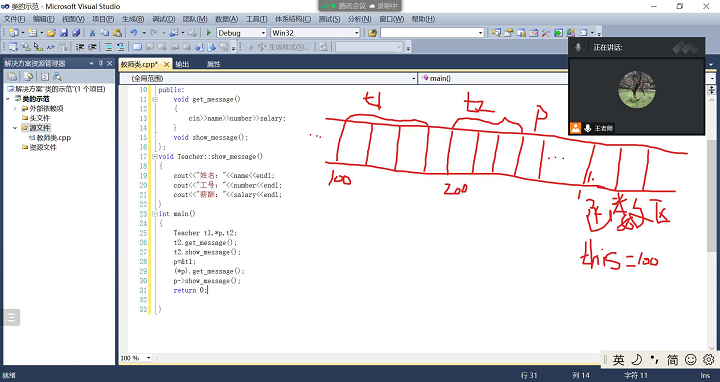Toggle IME half/full width moon icon
The width and height of the screenshot is (720, 382).
pos(637,360)
